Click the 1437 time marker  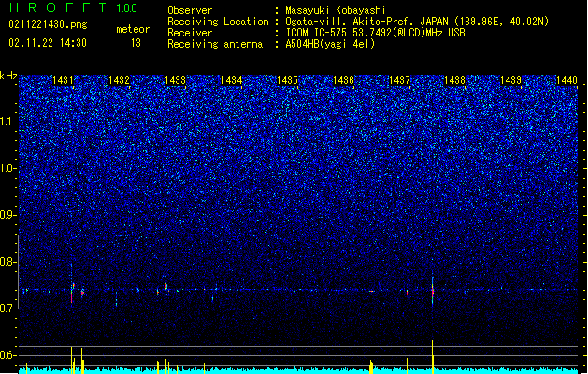coord(399,80)
